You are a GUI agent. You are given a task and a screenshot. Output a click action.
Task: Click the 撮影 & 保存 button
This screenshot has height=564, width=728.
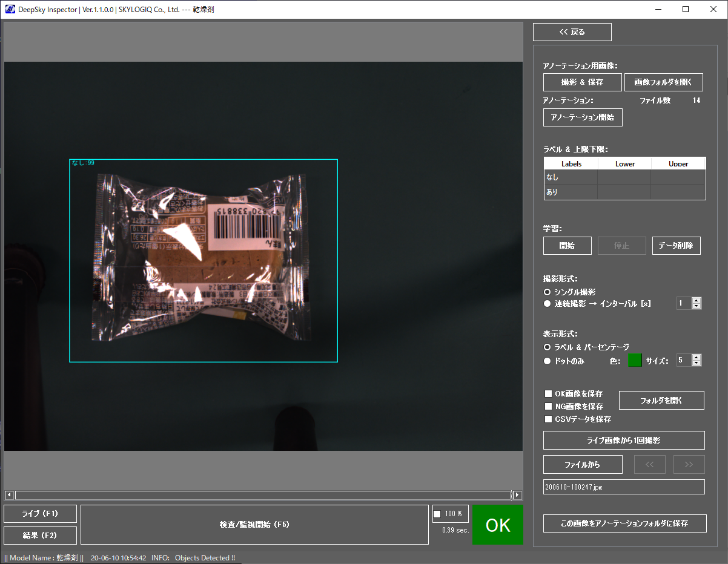click(x=582, y=82)
